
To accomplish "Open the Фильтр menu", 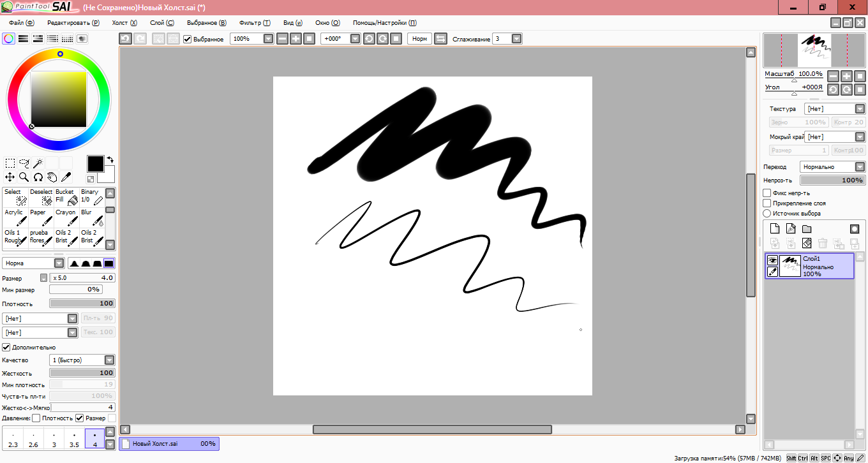I will coord(254,22).
